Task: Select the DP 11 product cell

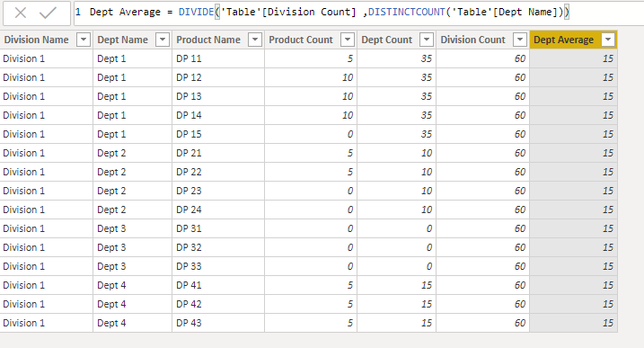Action: (218, 58)
